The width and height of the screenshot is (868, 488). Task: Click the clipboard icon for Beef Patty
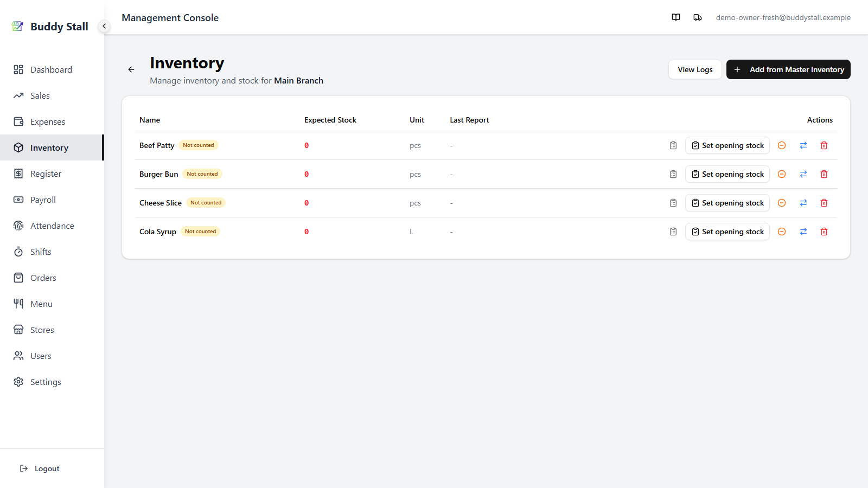673,145
